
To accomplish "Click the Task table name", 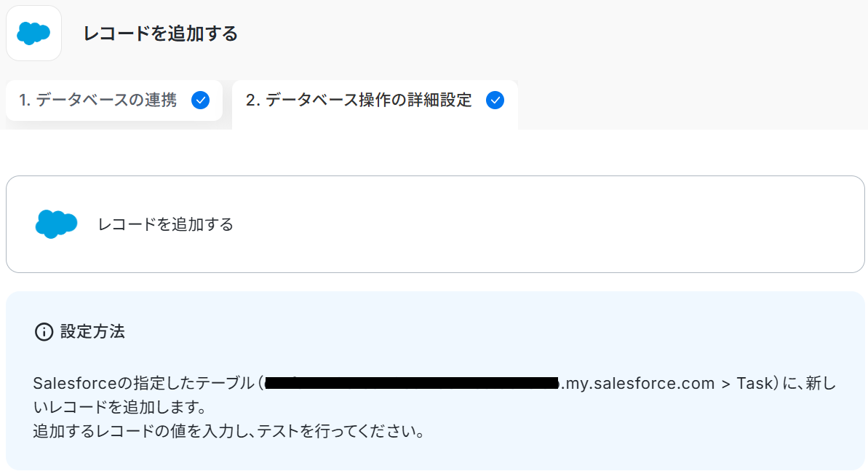I will pos(752,383).
